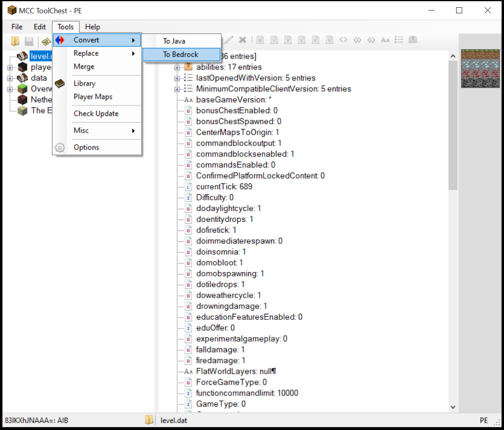Expand the data tree node
The width and height of the screenshot is (504, 430).
pos(10,78)
